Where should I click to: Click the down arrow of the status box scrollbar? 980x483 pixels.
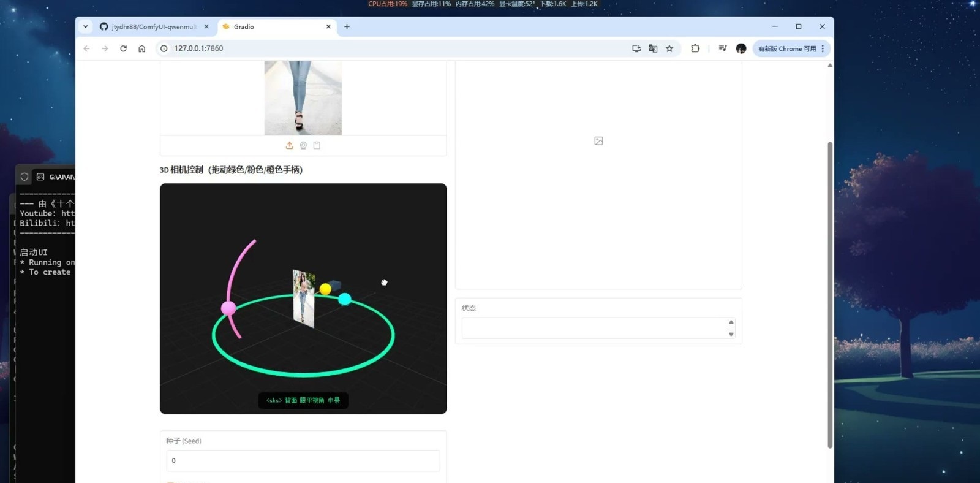click(x=731, y=334)
